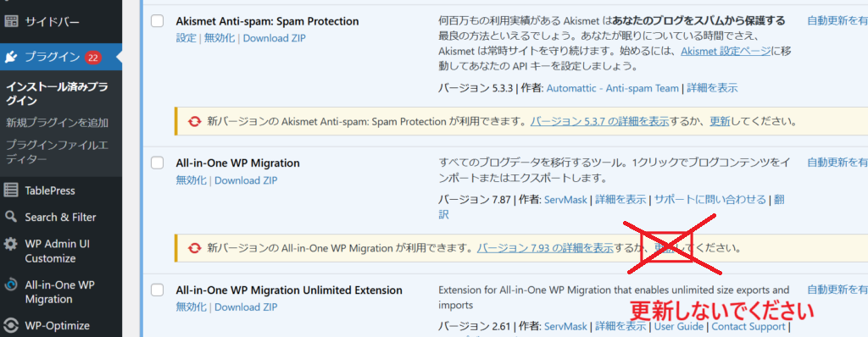Download ZIP for All-in-One WP Migration
868x337 pixels.
pos(246,180)
